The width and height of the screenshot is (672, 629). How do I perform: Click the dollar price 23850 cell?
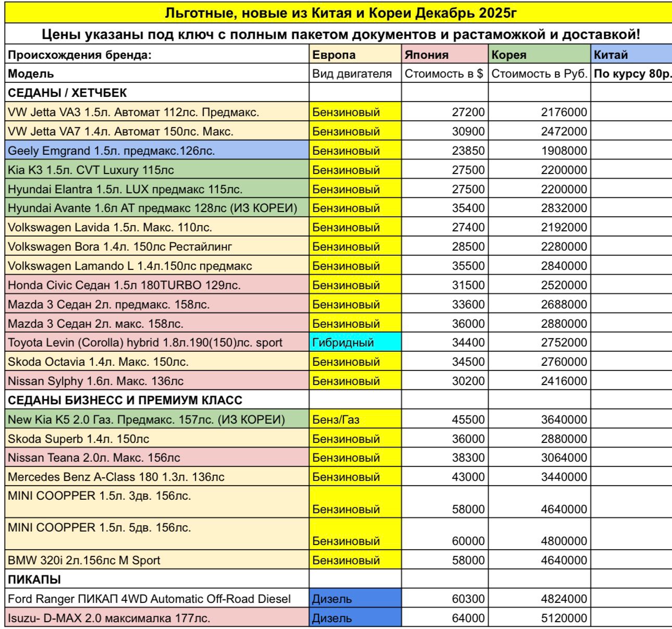[x=444, y=151]
